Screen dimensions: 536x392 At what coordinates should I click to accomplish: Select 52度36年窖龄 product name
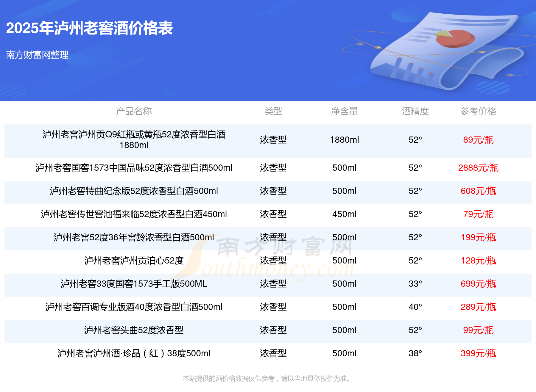click(134, 237)
